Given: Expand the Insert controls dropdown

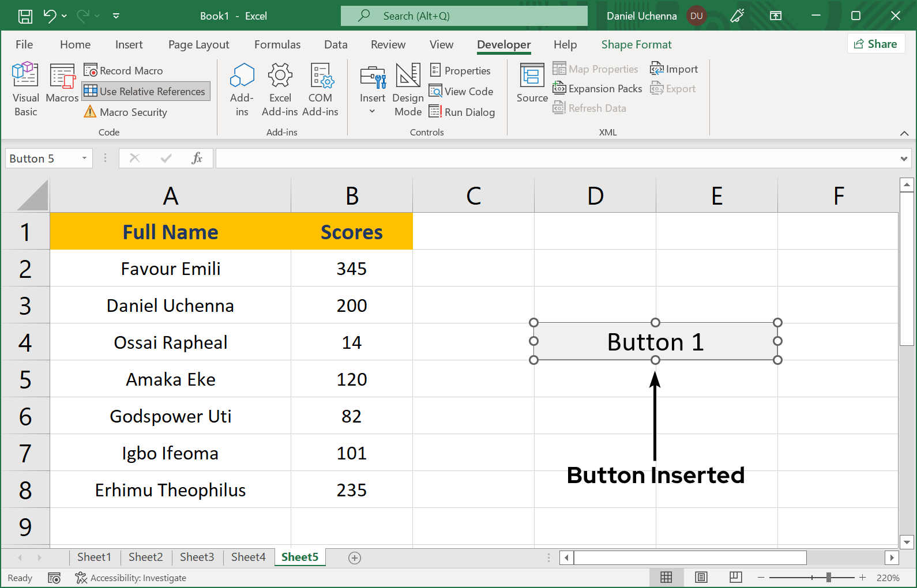Looking at the screenshot, I should (372, 111).
